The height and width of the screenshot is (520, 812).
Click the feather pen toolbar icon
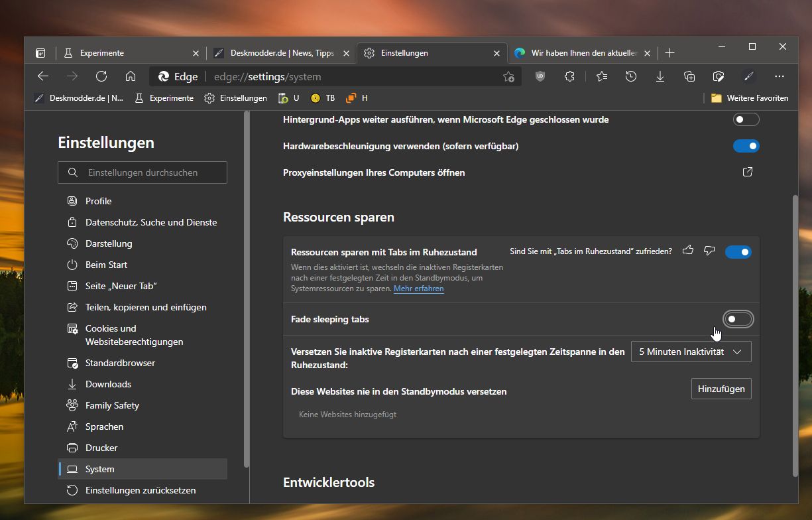[x=749, y=76]
